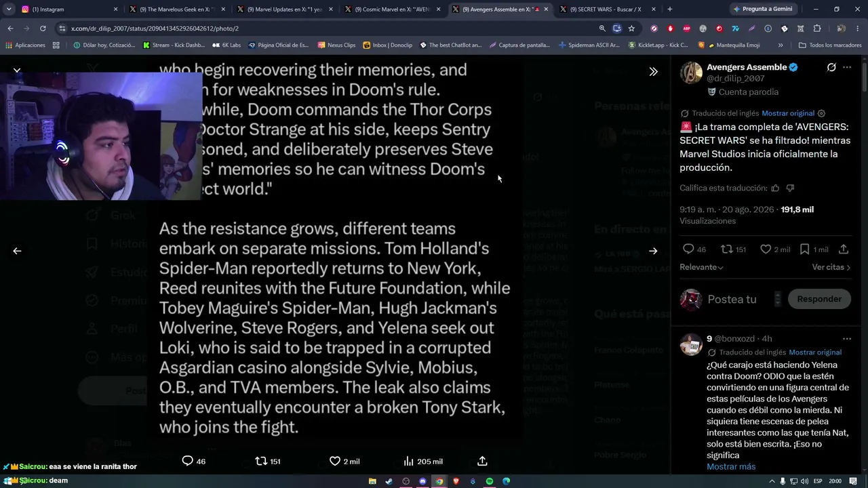View analytics icon showing 205 mil
The image size is (868, 488).
[x=408, y=461]
